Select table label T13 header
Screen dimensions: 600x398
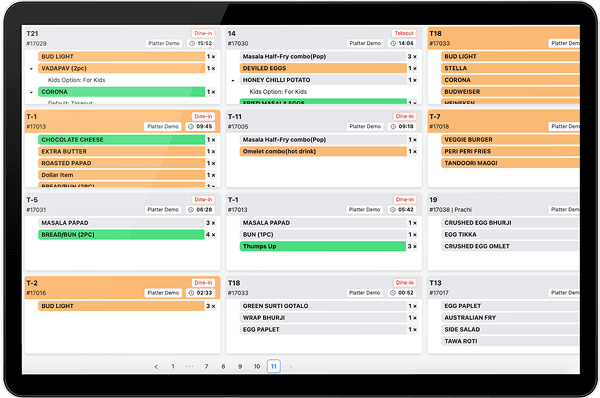point(435,283)
